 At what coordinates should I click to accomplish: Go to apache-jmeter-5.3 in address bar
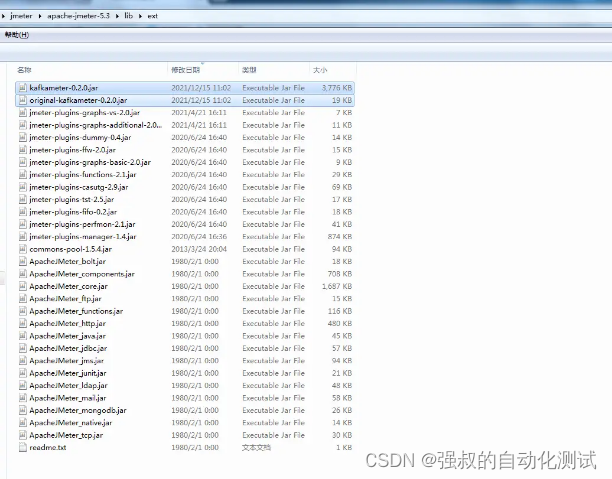[x=78, y=16]
